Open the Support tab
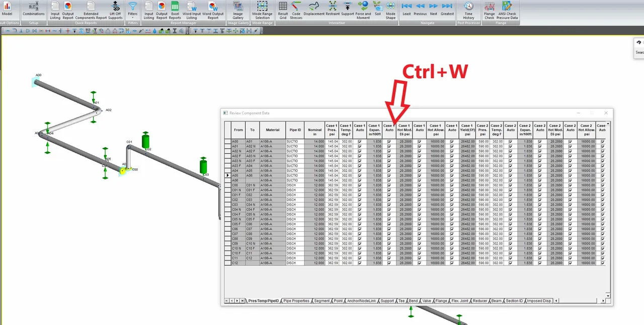Screen dimensions: 644x325 387,301
